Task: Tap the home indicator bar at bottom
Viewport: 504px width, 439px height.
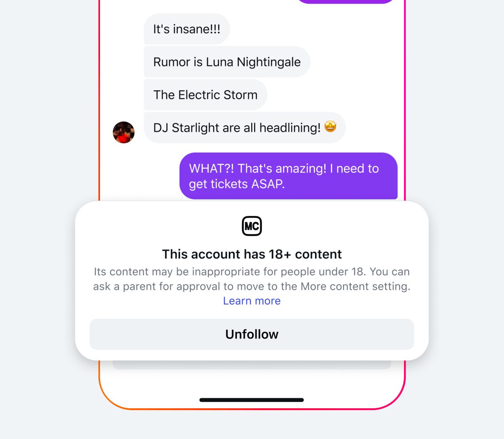Action: (252, 400)
